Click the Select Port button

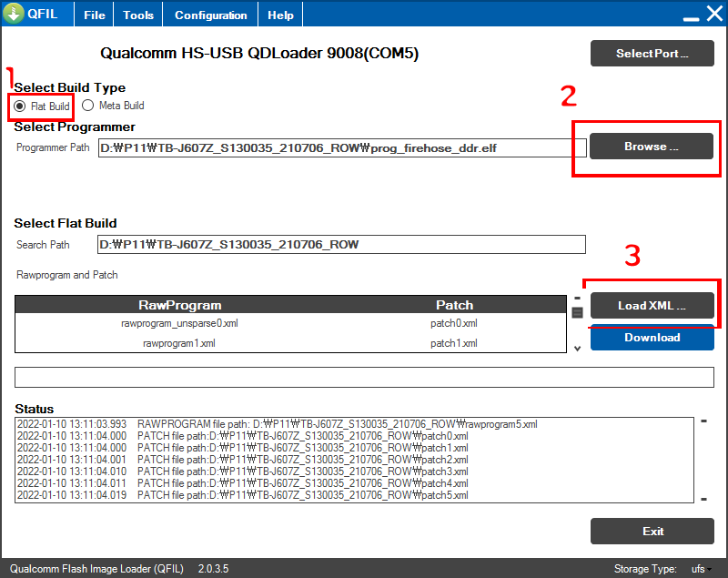(x=652, y=54)
